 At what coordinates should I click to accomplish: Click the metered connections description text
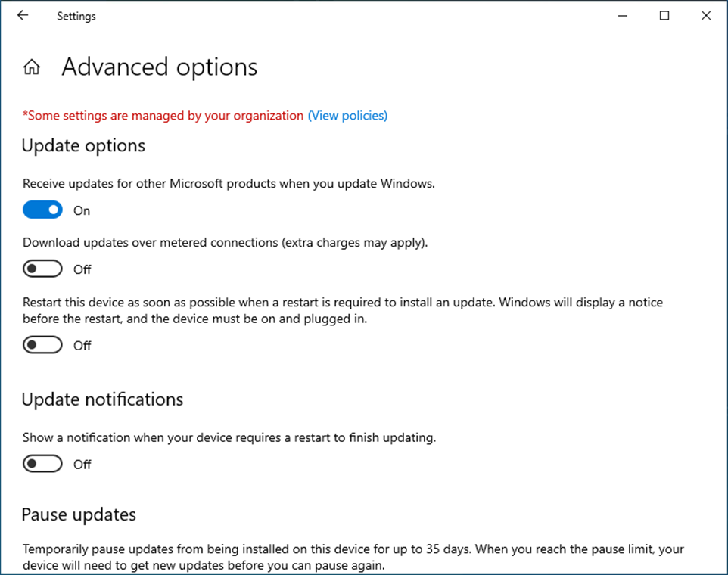226,243
